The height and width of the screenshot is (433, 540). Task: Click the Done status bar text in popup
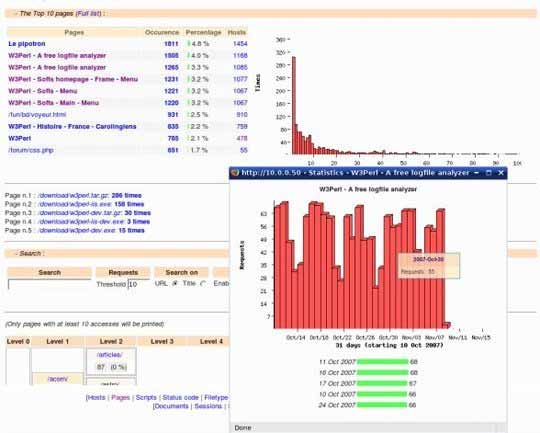pos(243,427)
